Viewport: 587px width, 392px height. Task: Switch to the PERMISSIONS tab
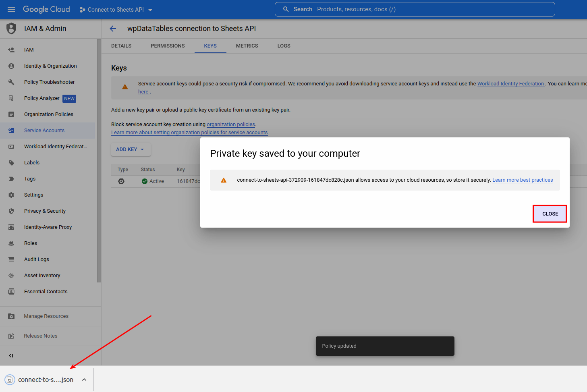(x=168, y=46)
